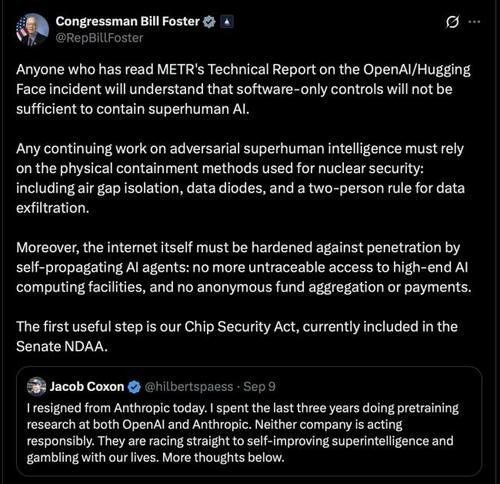Click the square affiliation badge after Foster's name
500x484 pixels.
[227, 22]
